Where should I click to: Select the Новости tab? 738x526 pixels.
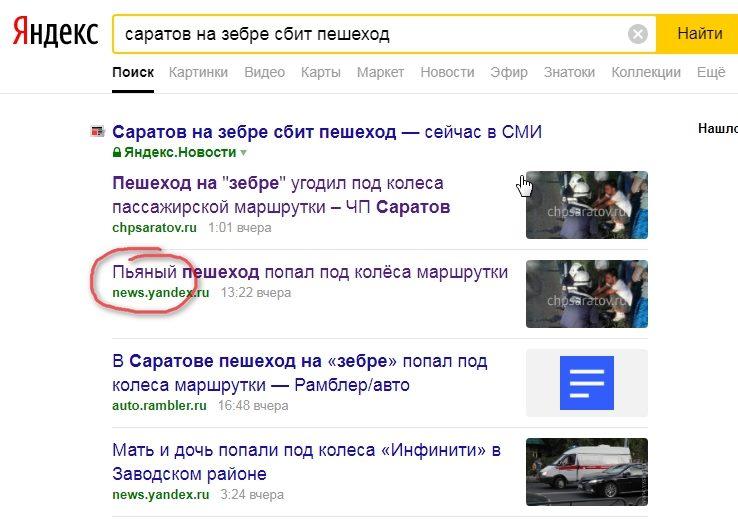coord(447,72)
